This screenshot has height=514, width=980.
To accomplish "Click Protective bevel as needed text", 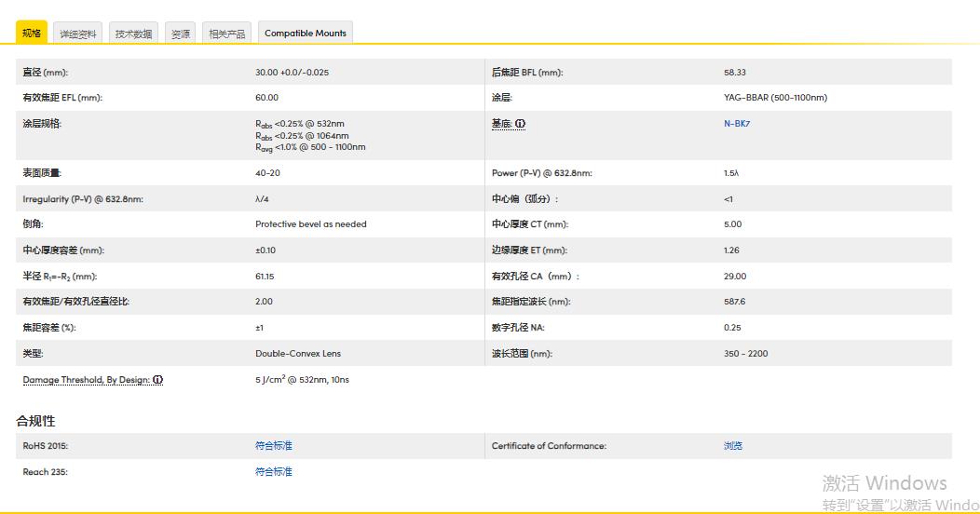I will pos(310,224).
